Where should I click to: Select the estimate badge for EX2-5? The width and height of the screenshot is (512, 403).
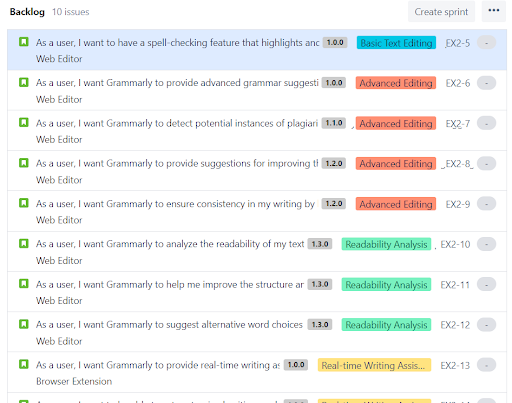[486, 43]
